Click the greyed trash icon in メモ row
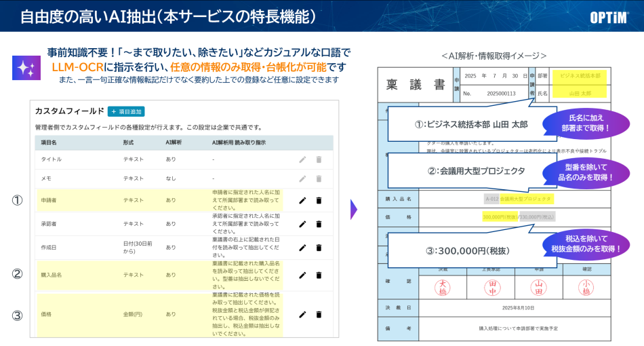 pos(319,178)
